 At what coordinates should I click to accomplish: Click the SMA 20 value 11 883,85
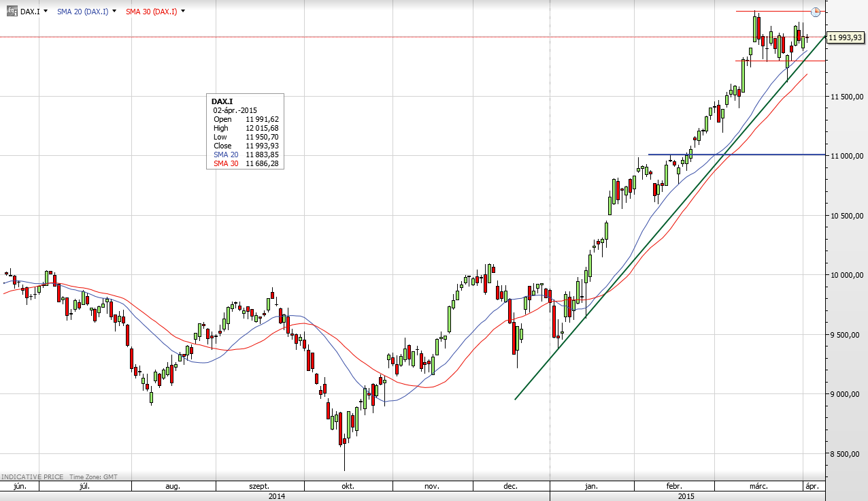(x=263, y=155)
